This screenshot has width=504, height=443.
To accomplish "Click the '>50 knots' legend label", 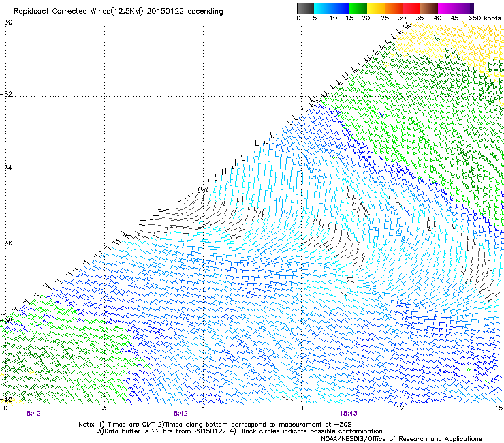I will pos(484,18).
